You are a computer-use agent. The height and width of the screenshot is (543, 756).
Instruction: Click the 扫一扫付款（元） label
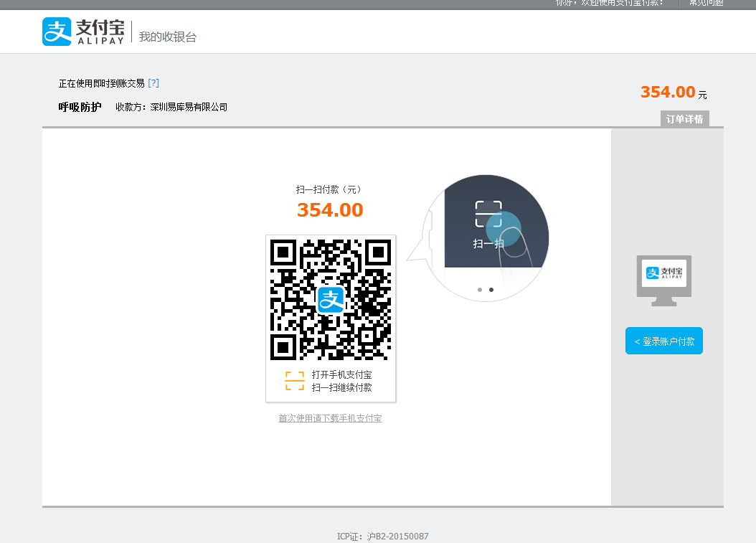coord(330,189)
